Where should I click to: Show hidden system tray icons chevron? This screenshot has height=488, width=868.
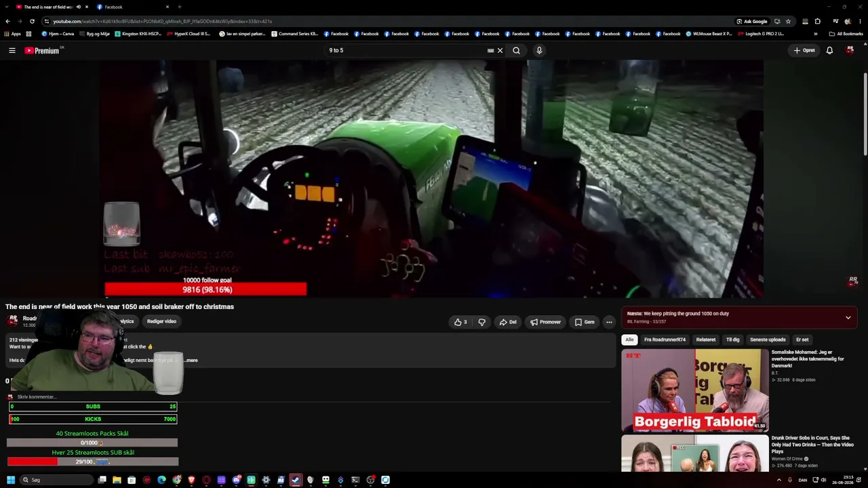pyautogui.click(x=778, y=480)
